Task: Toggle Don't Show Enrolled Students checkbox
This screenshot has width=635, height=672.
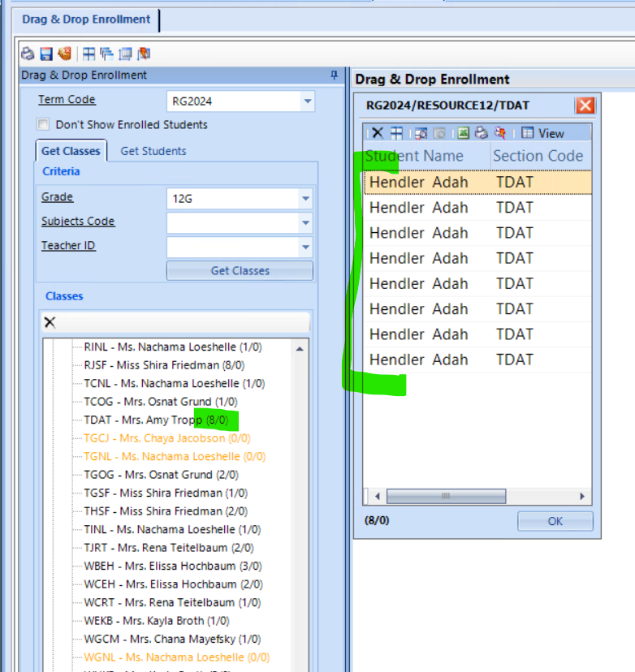Action: click(43, 124)
